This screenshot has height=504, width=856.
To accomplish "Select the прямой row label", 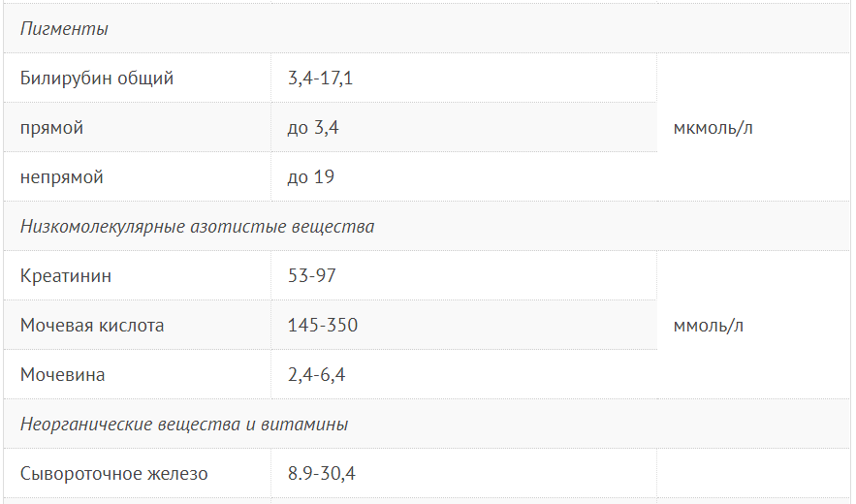I will (x=51, y=128).
